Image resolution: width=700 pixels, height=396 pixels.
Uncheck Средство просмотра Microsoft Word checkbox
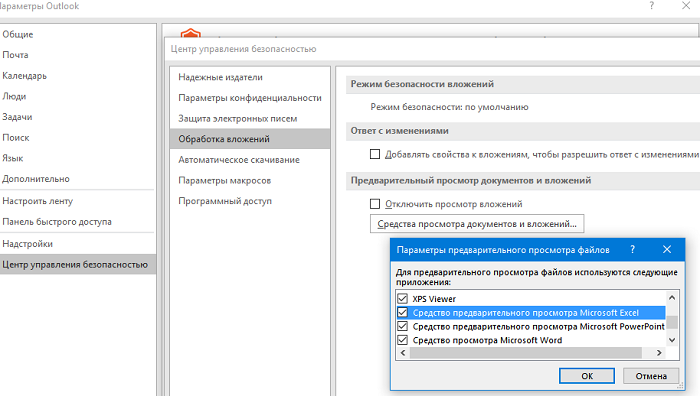[402, 340]
